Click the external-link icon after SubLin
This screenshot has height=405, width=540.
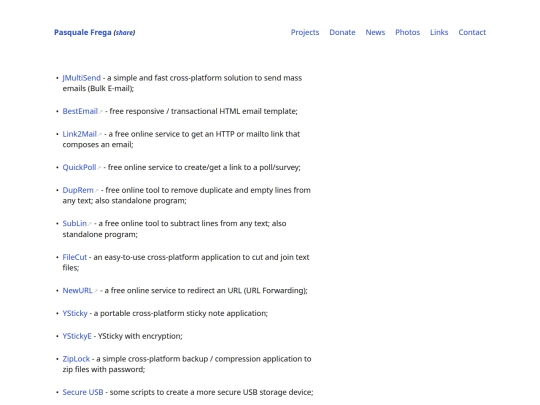pyautogui.click(x=90, y=224)
